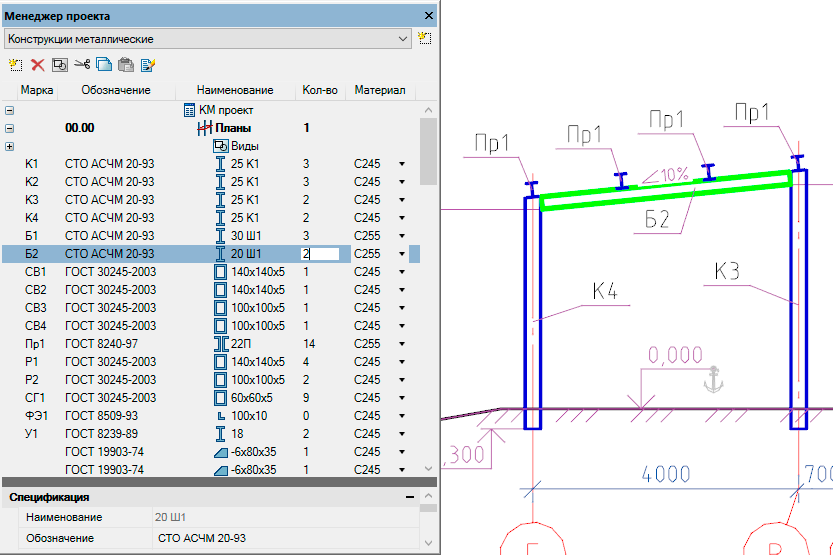This screenshot has height=555, width=833.
Task: Click the properties panel scroll down arrow
Action: coord(428,543)
